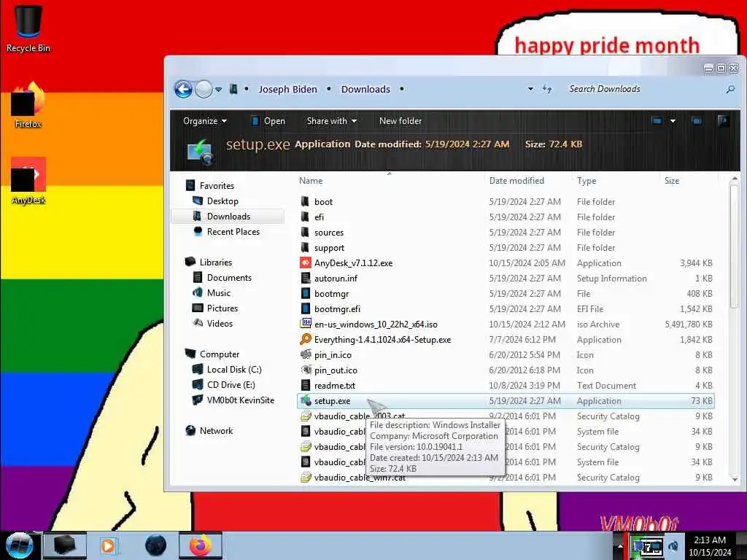Toggle the preview pane icon

pos(697,121)
